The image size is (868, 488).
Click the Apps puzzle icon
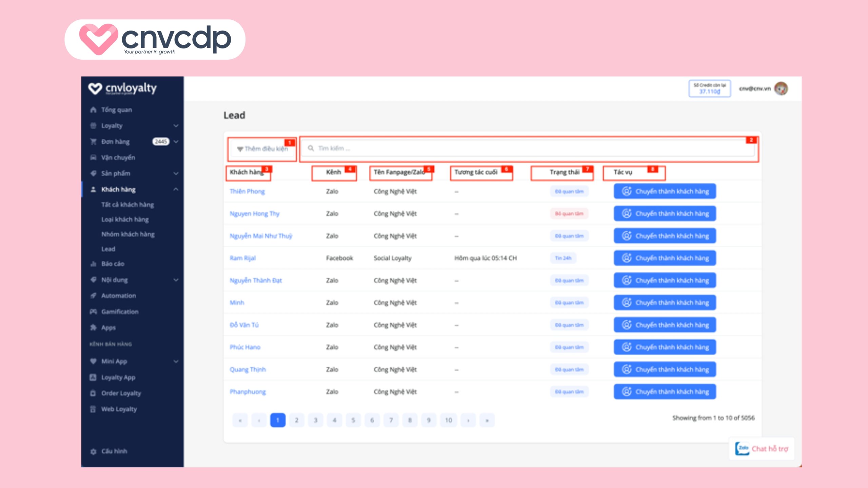pos(93,327)
